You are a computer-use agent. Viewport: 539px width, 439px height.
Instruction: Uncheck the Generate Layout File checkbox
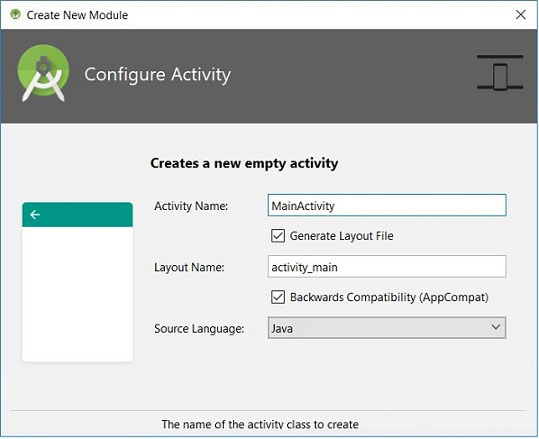tap(278, 236)
